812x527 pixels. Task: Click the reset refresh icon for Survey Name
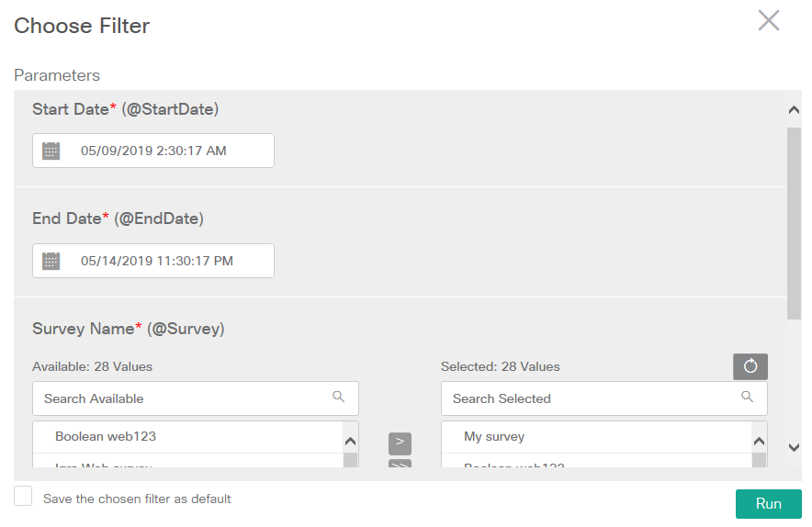tap(750, 366)
